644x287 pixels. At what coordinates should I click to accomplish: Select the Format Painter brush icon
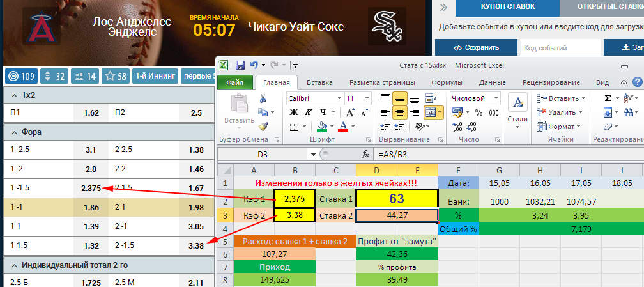pyautogui.click(x=263, y=126)
